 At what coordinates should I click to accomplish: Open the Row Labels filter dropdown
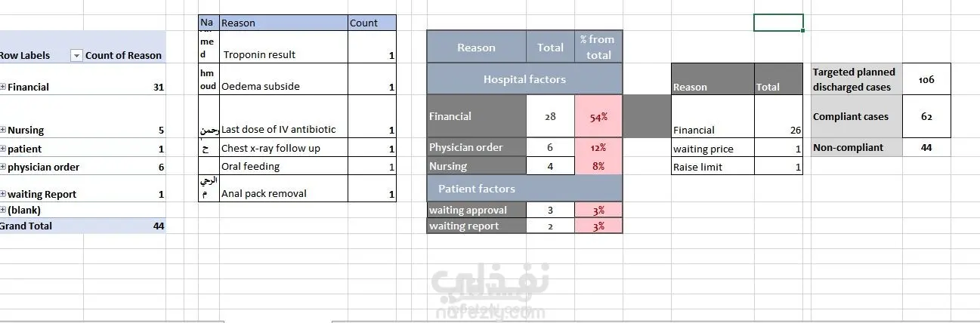coord(76,55)
